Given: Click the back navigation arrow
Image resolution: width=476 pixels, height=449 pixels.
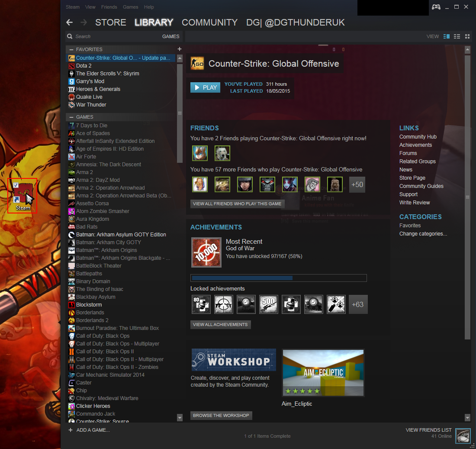Looking at the screenshot, I should point(69,23).
